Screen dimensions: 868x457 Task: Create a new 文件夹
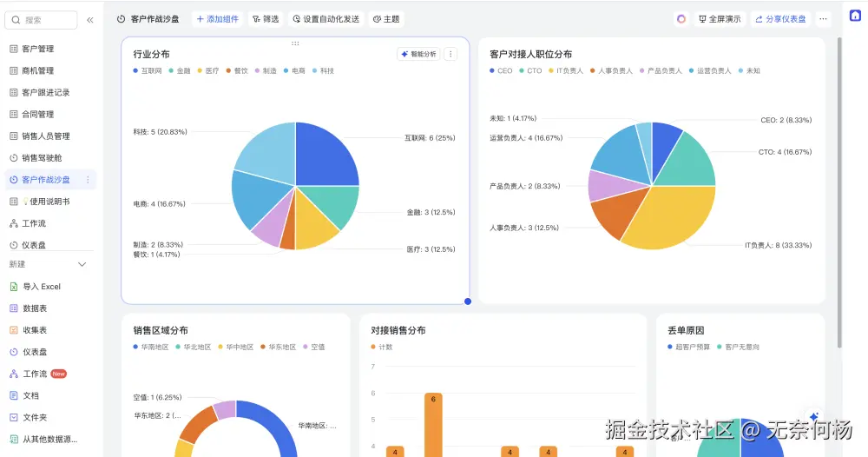tap(35, 417)
